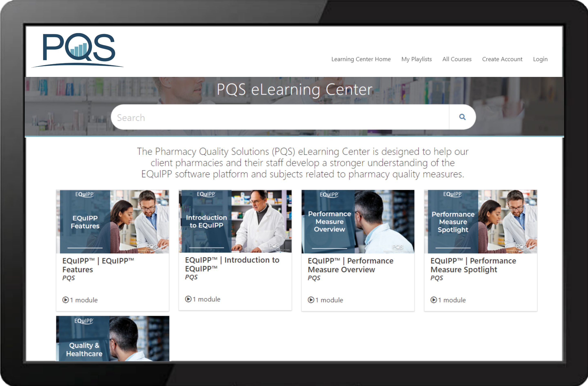
Task: Open Performance Measure Overview thumbnail
Action: [x=358, y=221]
